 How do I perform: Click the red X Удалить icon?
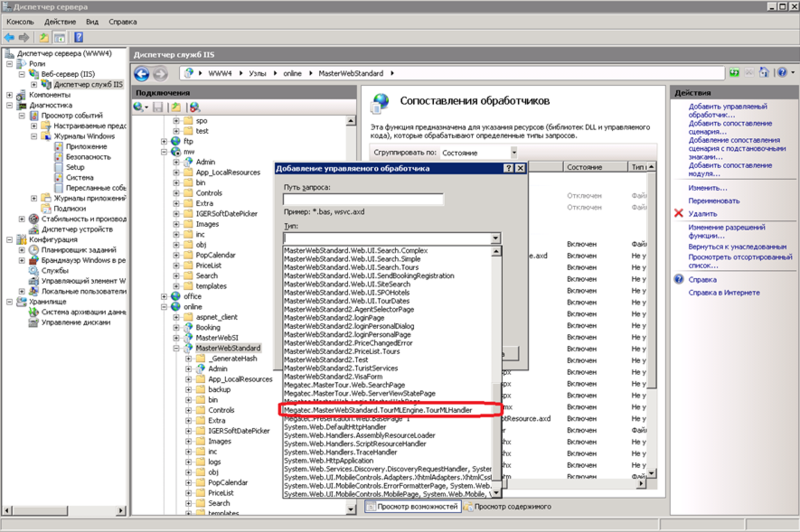680,213
